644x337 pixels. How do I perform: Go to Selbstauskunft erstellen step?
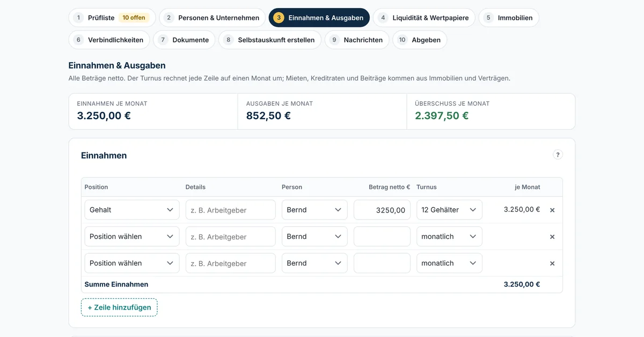click(x=270, y=40)
